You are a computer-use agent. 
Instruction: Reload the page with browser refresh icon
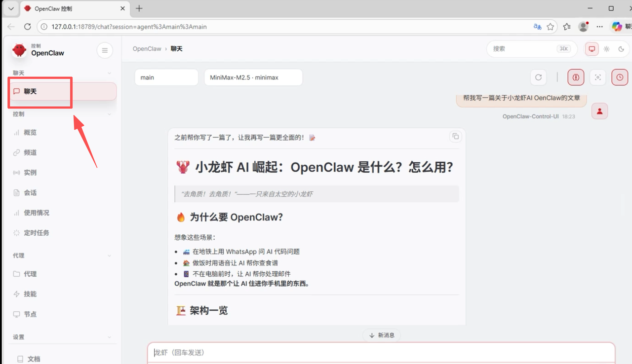(x=28, y=27)
